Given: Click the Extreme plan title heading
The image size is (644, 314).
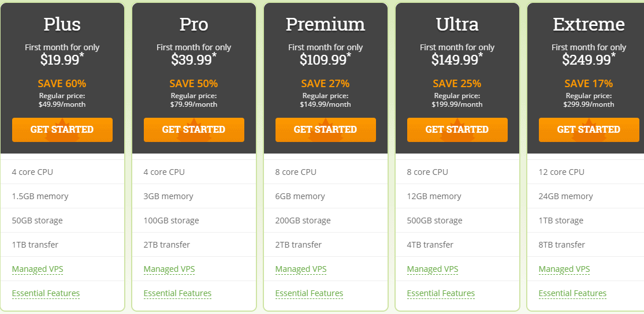Looking at the screenshot, I should pos(589,24).
